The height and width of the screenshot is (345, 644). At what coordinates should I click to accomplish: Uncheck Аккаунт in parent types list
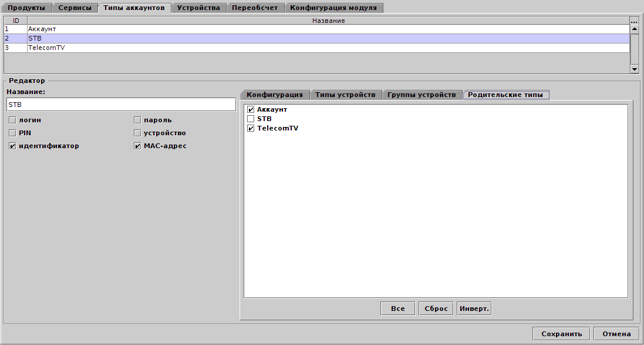(x=251, y=110)
